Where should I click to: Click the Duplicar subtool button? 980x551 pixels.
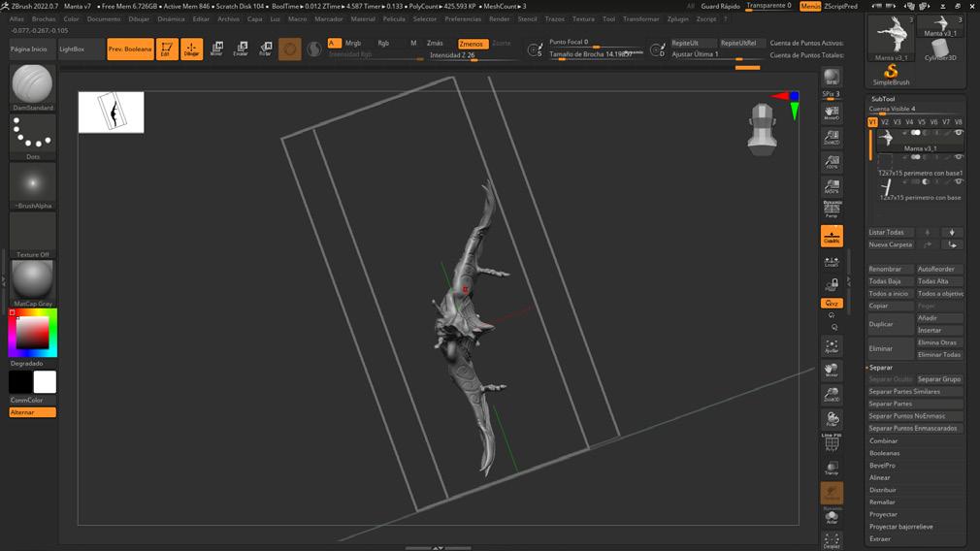[x=890, y=324]
